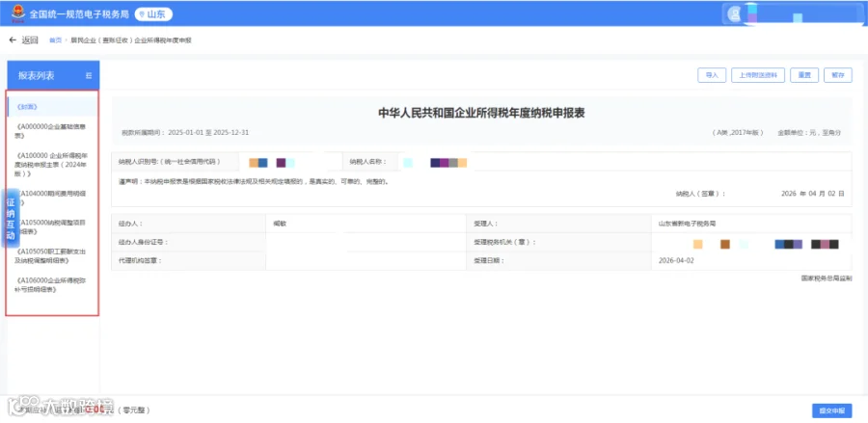Click the 经办人 name value cell

[366, 224]
